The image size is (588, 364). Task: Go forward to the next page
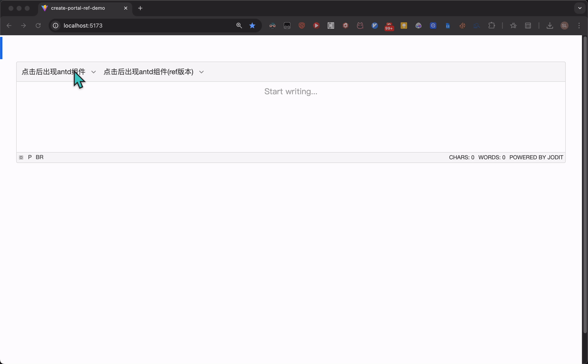24,26
